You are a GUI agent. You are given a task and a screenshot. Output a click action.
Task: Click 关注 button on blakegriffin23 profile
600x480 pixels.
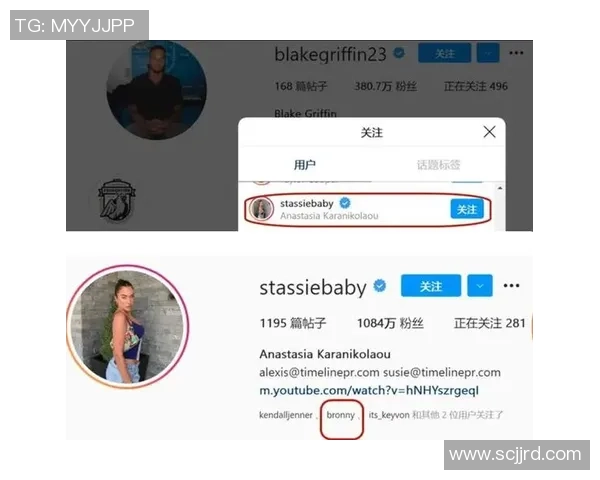(445, 53)
